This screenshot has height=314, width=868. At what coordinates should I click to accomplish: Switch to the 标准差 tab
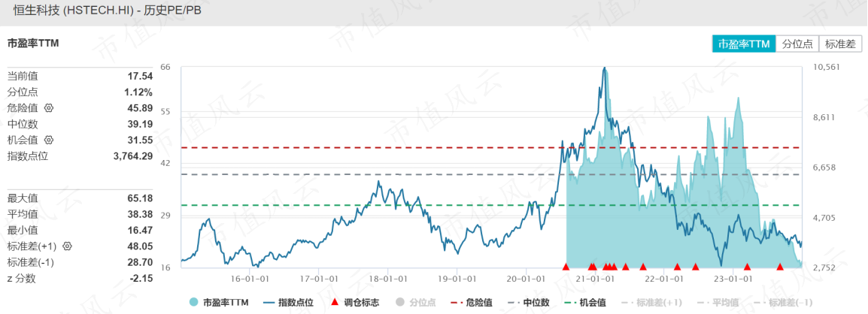point(840,45)
